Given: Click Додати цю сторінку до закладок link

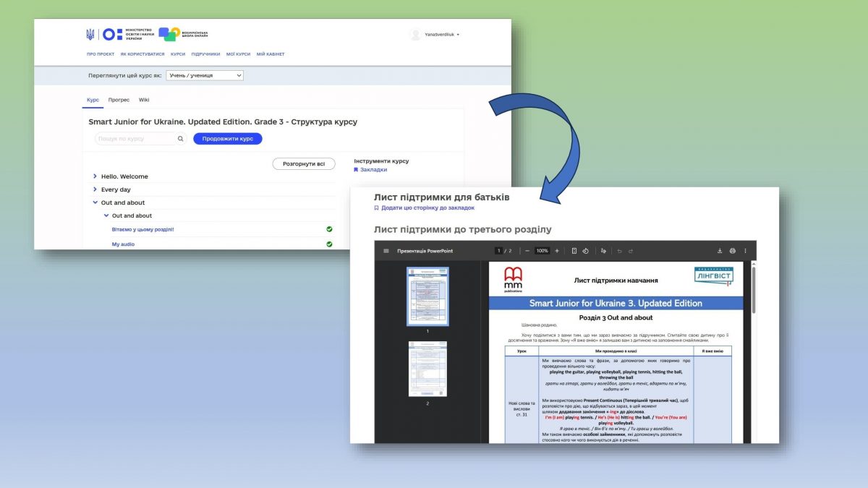Looking at the screenshot, I should (x=427, y=207).
